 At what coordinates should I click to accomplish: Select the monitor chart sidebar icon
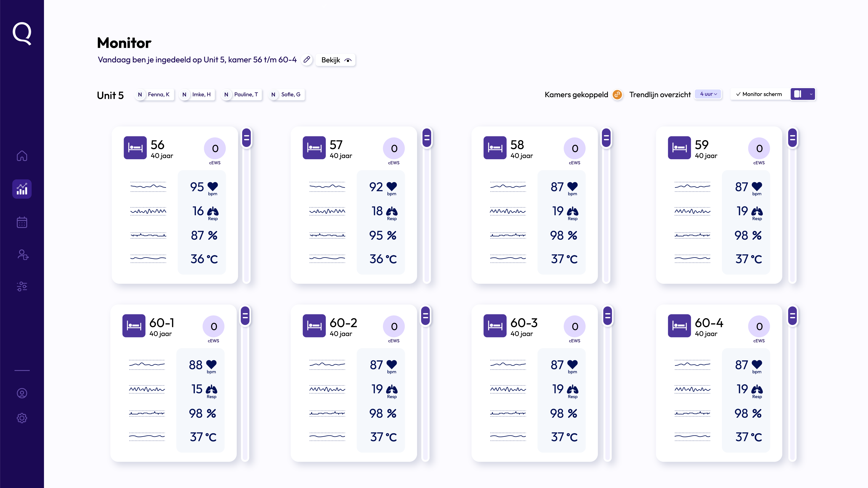click(x=22, y=189)
